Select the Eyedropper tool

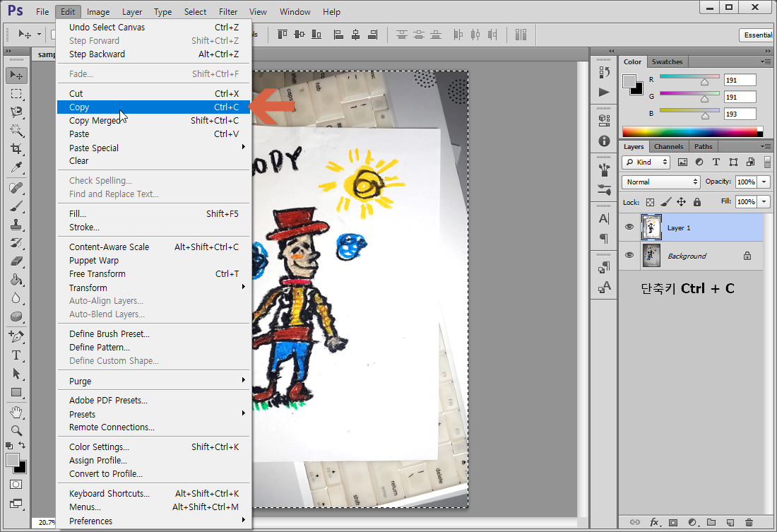(16, 167)
